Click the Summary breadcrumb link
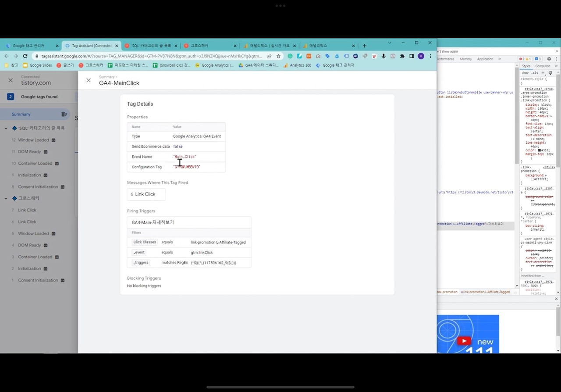The height and width of the screenshot is (392, 561). [107, 77]
